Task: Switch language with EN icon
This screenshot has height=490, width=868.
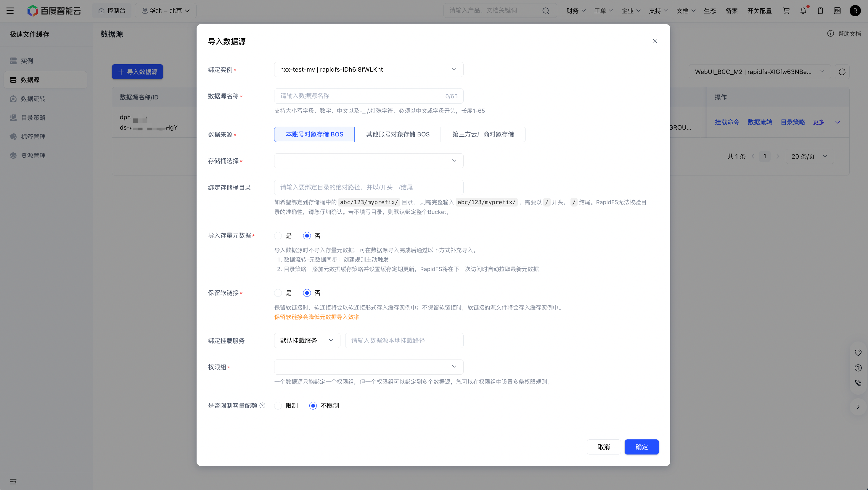Action: click(x=837, y=11)
